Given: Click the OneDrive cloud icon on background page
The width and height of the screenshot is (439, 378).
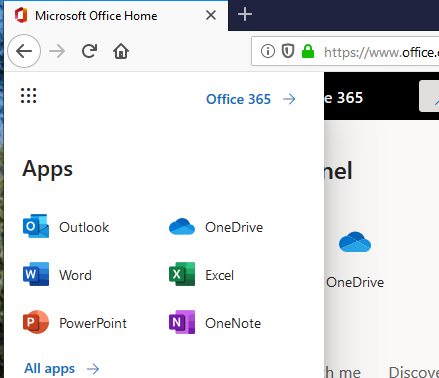Looking at the screenshot, I should tap(355, 242).
